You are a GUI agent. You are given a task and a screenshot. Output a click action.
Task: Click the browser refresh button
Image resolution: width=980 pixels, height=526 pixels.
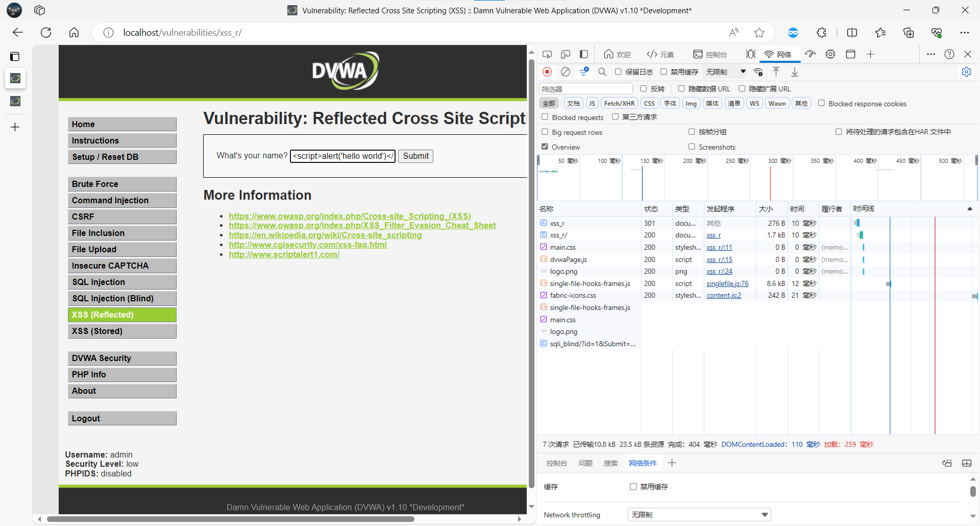click(x=46, y=33)
